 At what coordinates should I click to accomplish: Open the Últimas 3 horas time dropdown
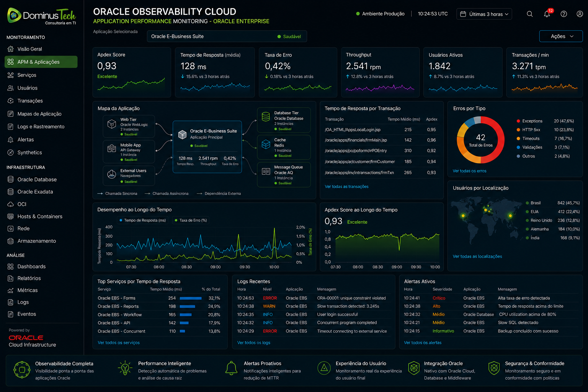point(484,14)
